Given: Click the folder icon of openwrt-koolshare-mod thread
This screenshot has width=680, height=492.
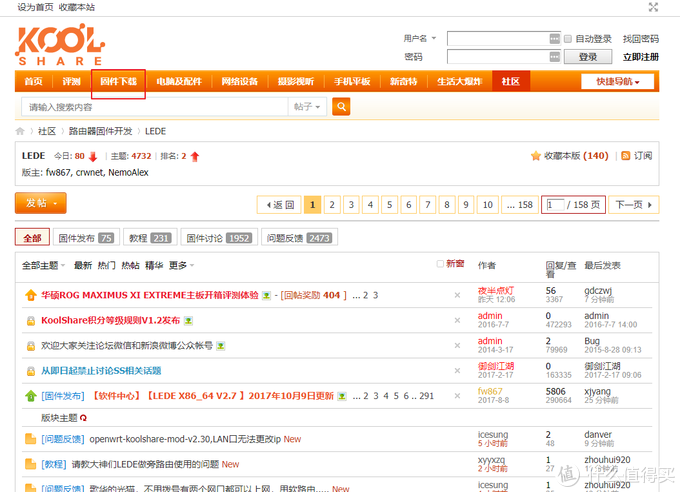Looking at the screenshot, I should [x=31, y=439].
